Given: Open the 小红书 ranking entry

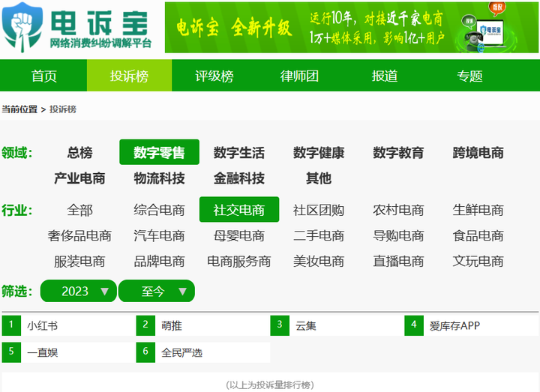Looking at the screenshot, I should tap(42, 325).
